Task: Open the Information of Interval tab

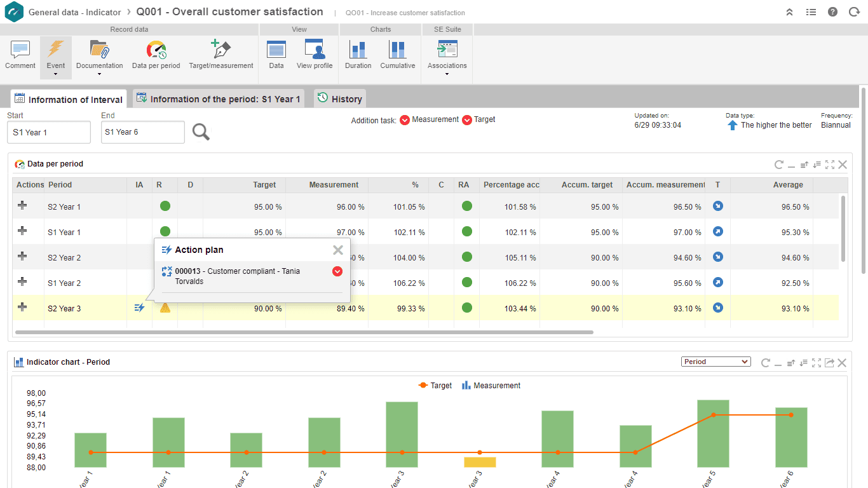Action: click(x=68, y=98)
